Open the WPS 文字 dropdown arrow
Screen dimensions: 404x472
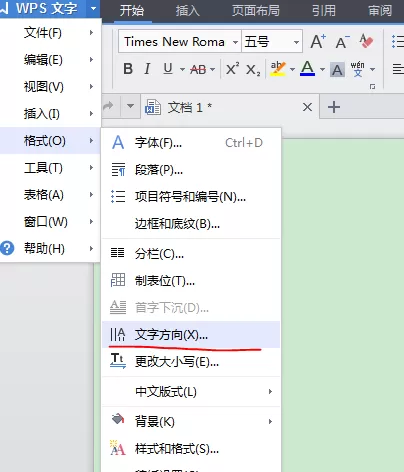tap(93, 8)
